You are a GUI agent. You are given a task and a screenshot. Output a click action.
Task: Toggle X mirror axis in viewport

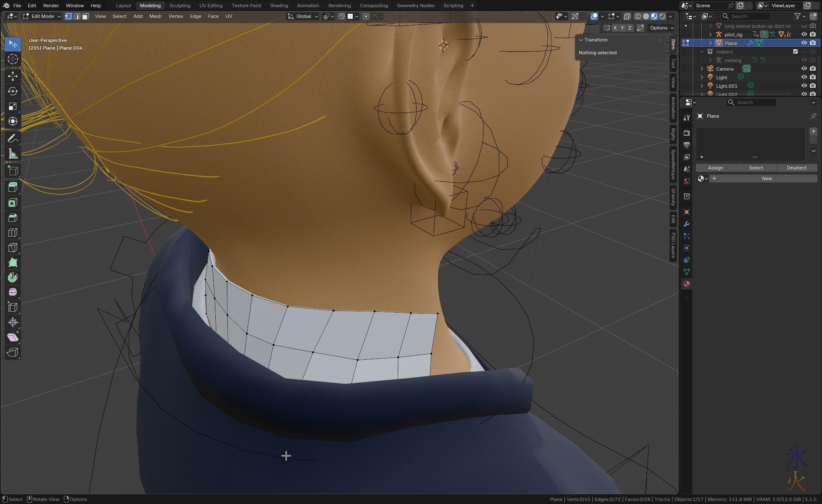click(615, 28)
